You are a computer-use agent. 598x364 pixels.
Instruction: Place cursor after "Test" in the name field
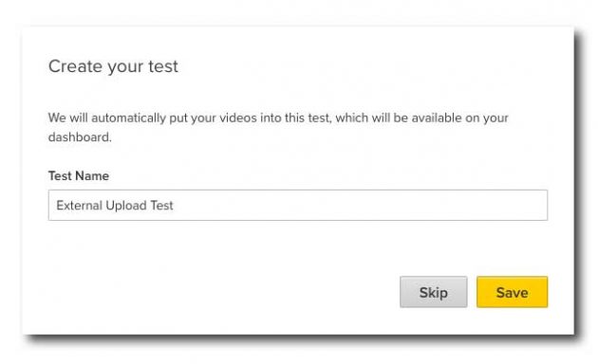point(175,206)
